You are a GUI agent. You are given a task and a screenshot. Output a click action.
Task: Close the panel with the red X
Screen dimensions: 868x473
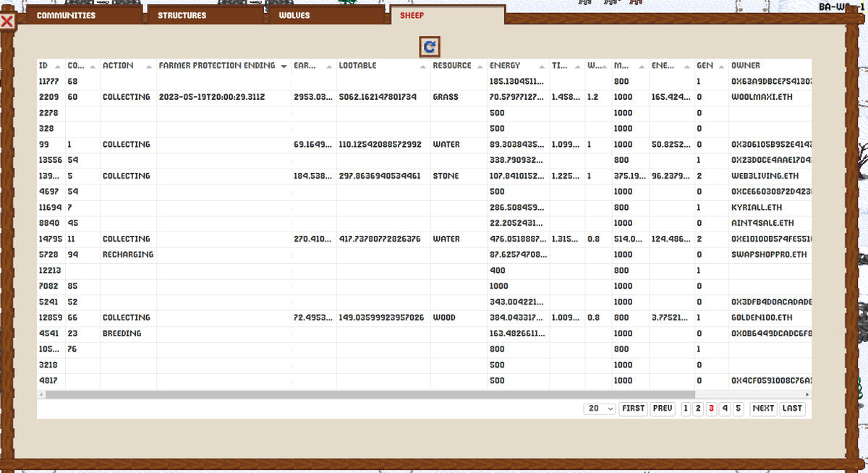pos(7,22)
